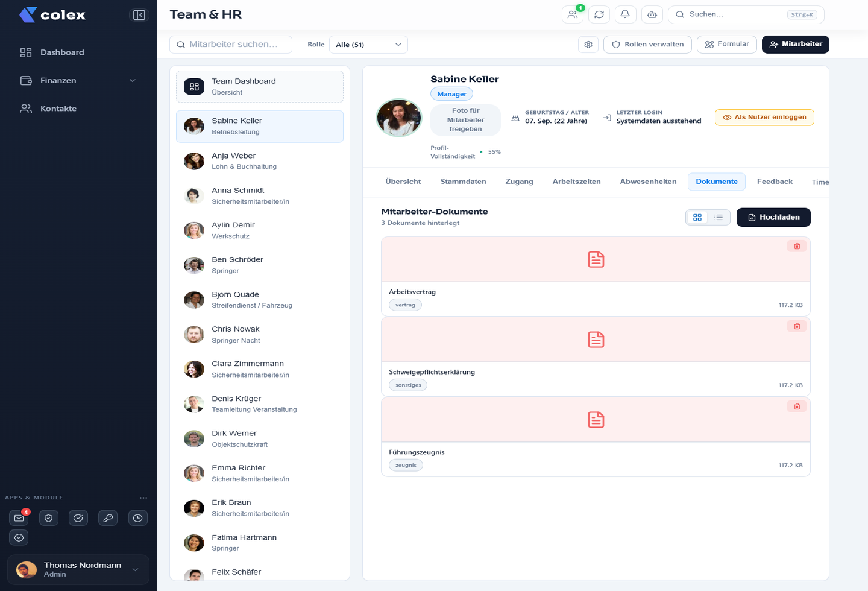The image size is (868, 591).
Task: Select Björn Quade in employee list
Action: [260, 300]
